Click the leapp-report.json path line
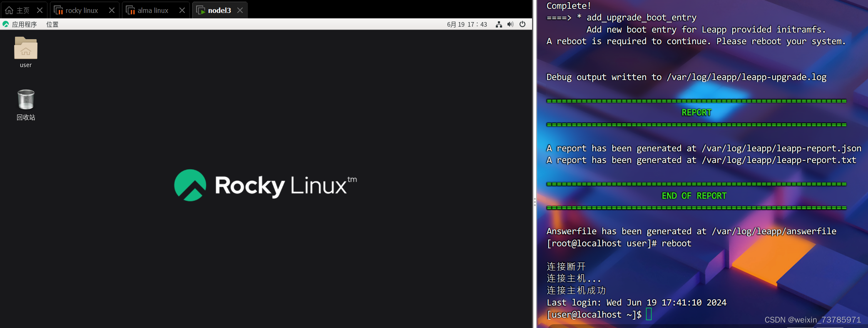Screen dimensions: 868x328 (x=704, y=148)
